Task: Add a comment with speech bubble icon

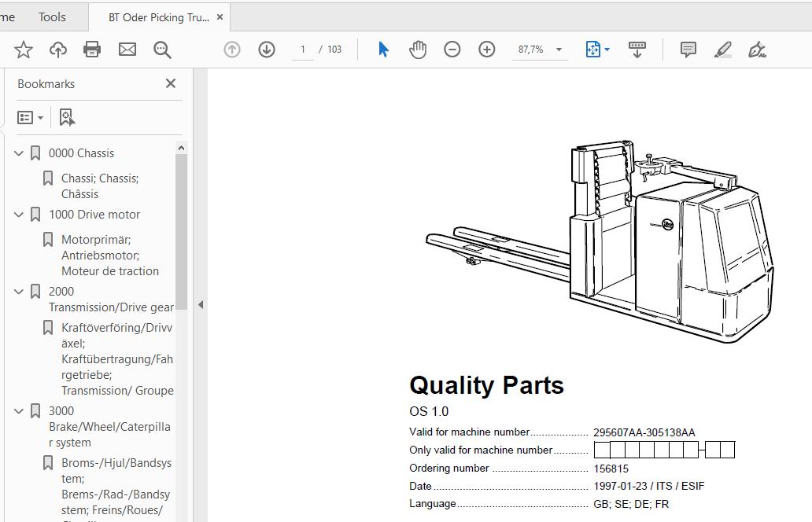Action: [688, 50]
